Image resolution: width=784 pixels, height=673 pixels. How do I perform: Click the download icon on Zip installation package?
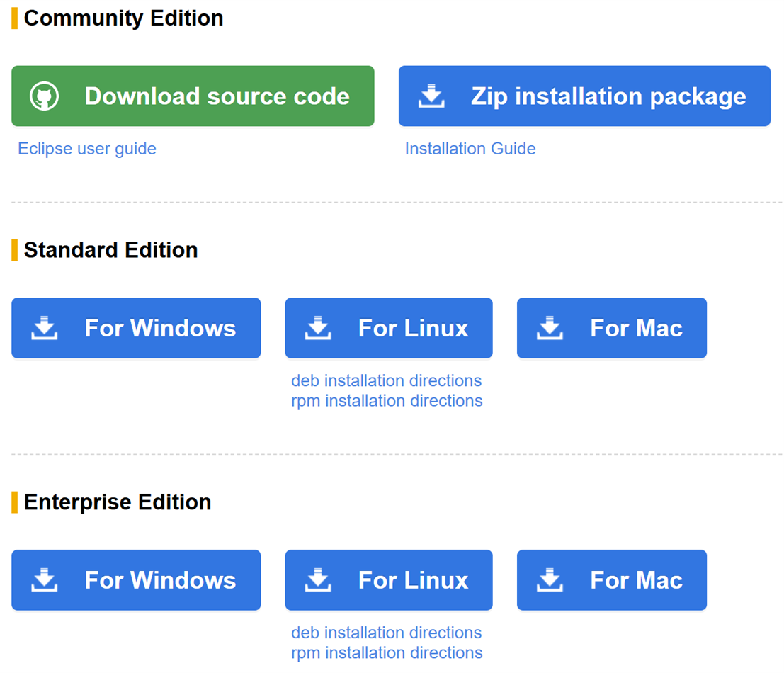point(431,96)
